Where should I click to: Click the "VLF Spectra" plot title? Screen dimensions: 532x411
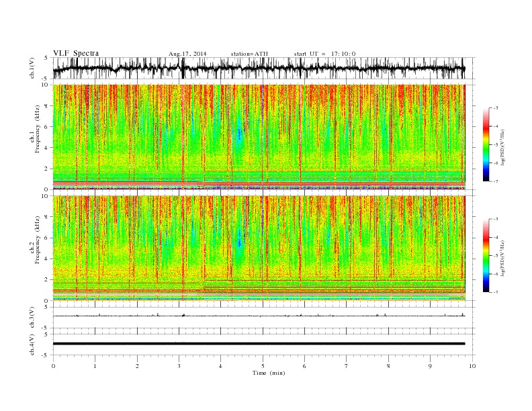(76, 53)
